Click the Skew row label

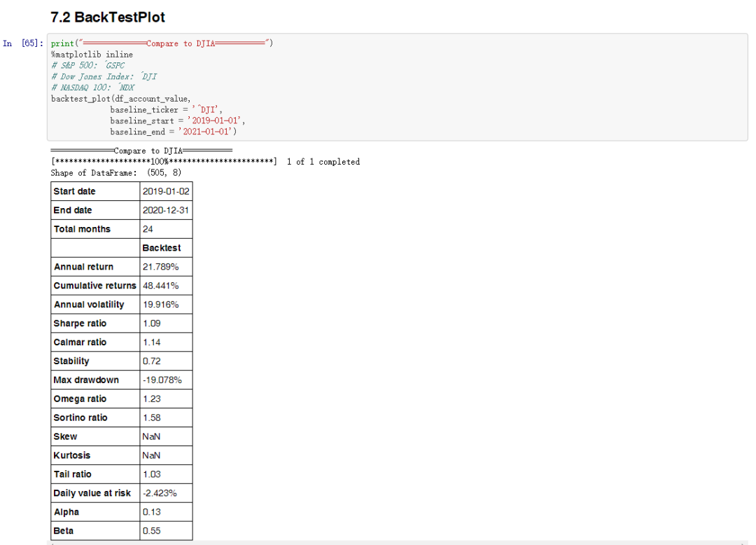pyautogui.click(x=95, y=436)
